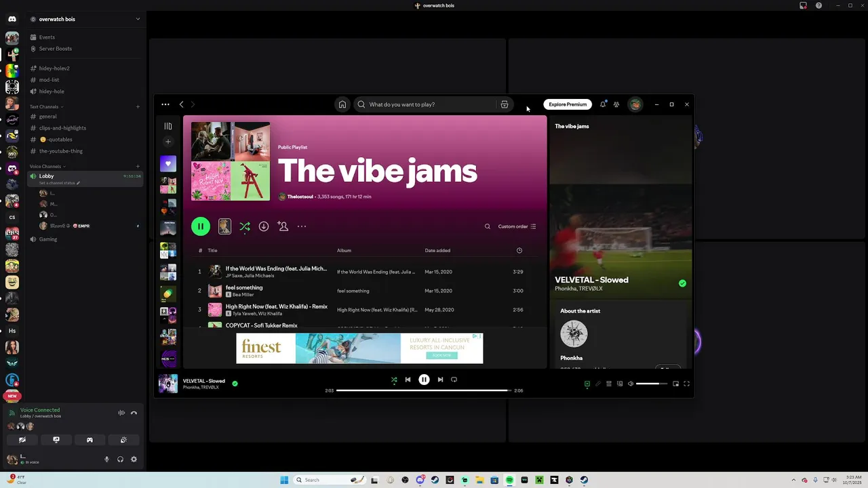Image resolution: width=868 pixels, height=488 pixels.
Task: Open Phonkha artist avatar in About the artist
Action: pyautogui.click(x=574, y=333)
